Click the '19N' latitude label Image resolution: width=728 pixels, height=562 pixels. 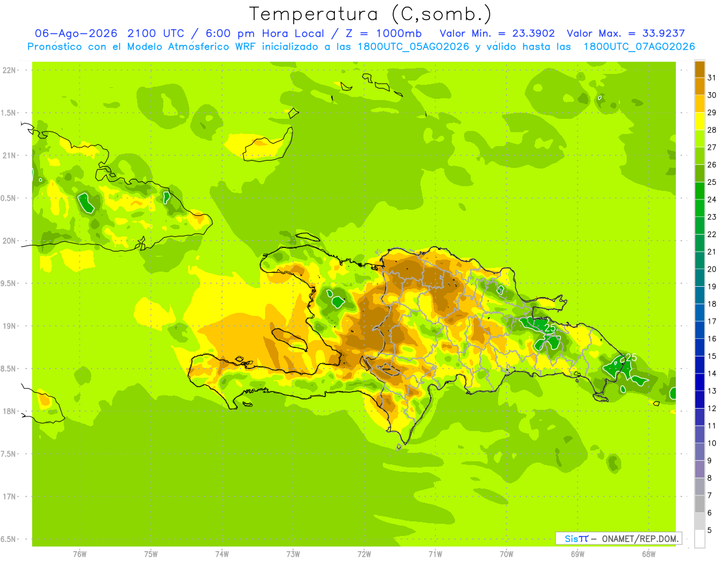coord(8,326)
